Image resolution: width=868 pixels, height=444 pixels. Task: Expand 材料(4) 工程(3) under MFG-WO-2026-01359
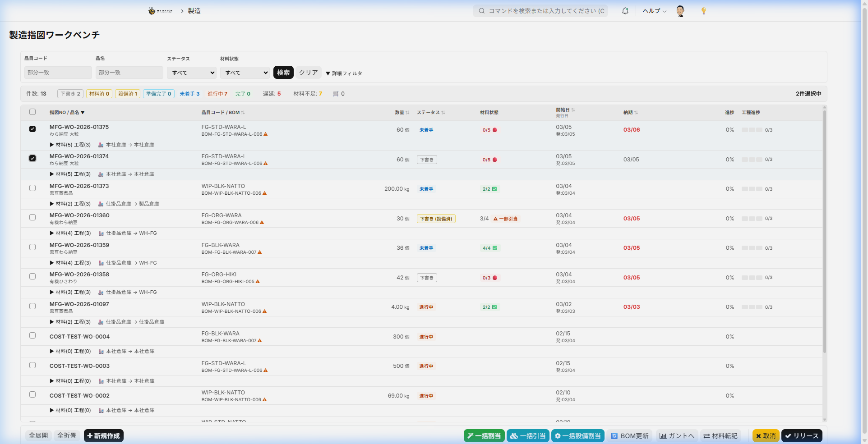pos(70,263)
